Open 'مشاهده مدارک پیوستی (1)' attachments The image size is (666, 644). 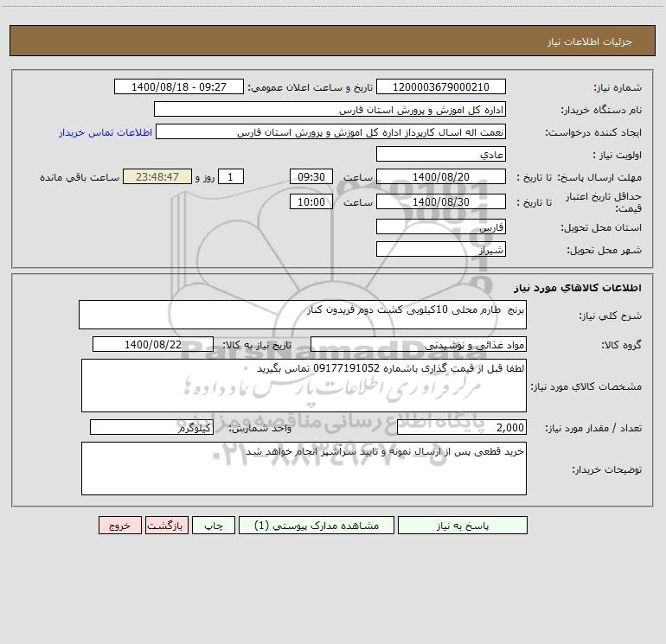pos(317,525)
